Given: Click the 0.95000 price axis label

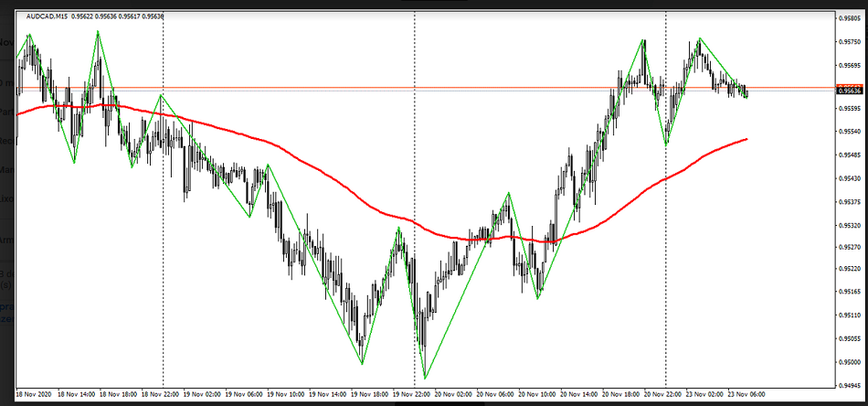Looking at the screenshot, I should [x=850, y=362].
